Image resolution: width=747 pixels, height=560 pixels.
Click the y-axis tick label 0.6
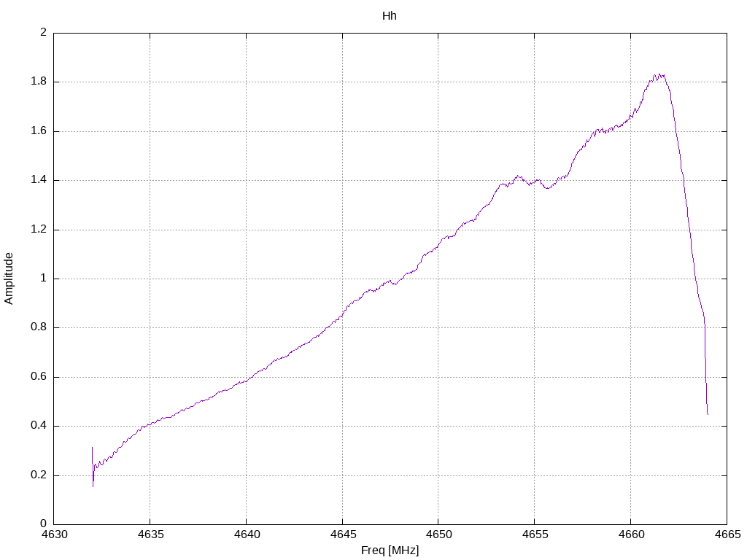click(39, 377)
